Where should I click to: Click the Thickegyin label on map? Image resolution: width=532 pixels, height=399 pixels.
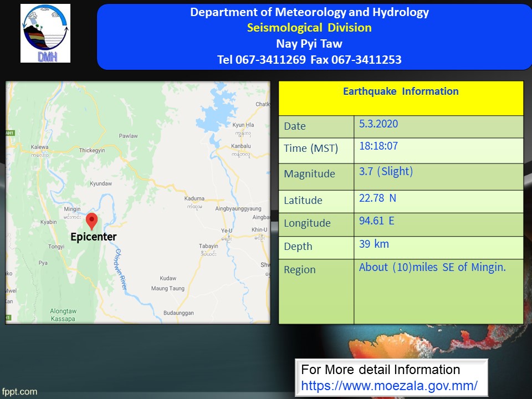tap(92, 150)
